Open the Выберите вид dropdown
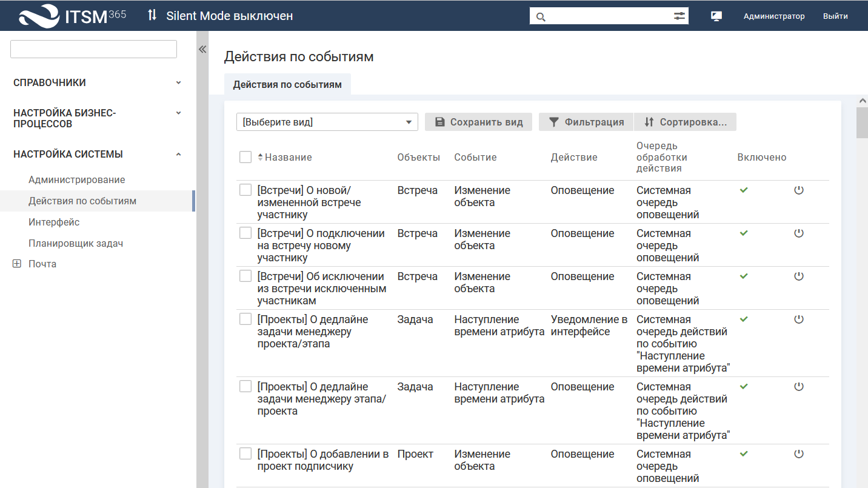The image size is (868, 488). [327, 122]
